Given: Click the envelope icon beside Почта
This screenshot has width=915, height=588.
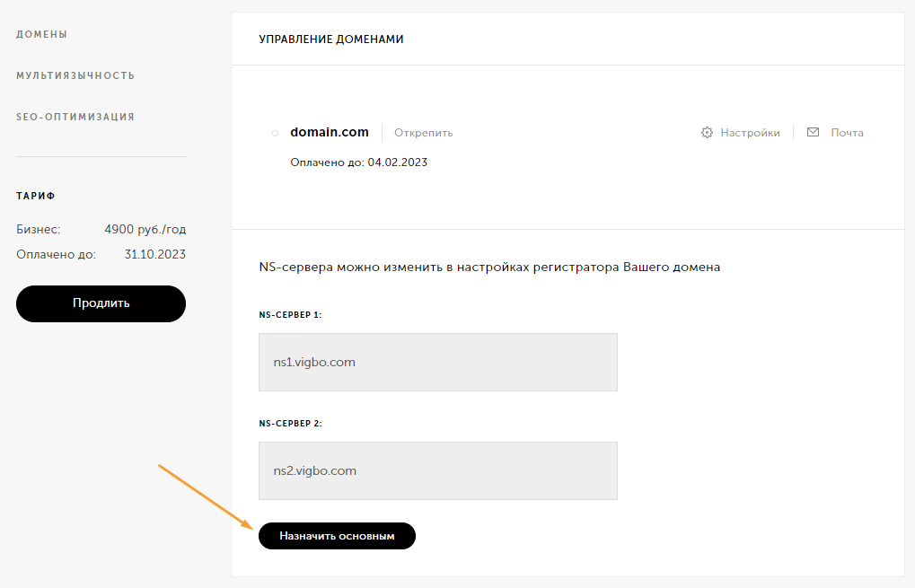Looking at the screenshot, I should point(813,132).
